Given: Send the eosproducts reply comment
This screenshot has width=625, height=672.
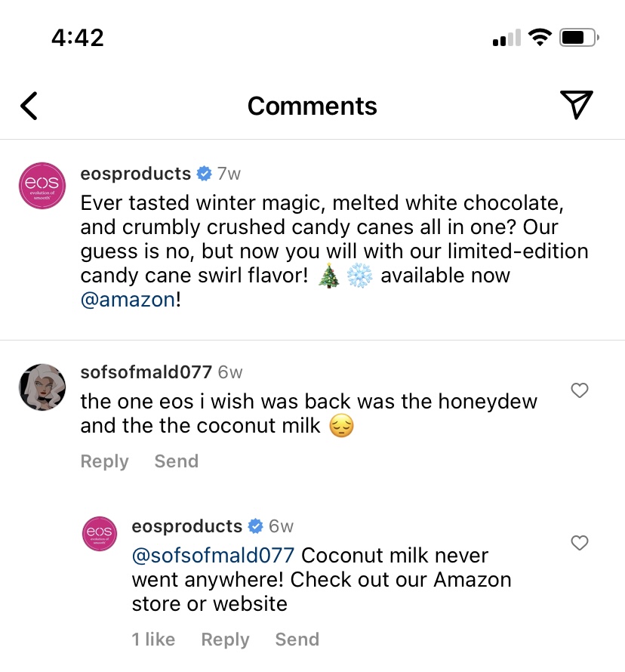Looking at the screenshot, I should (x=297, y=640).
